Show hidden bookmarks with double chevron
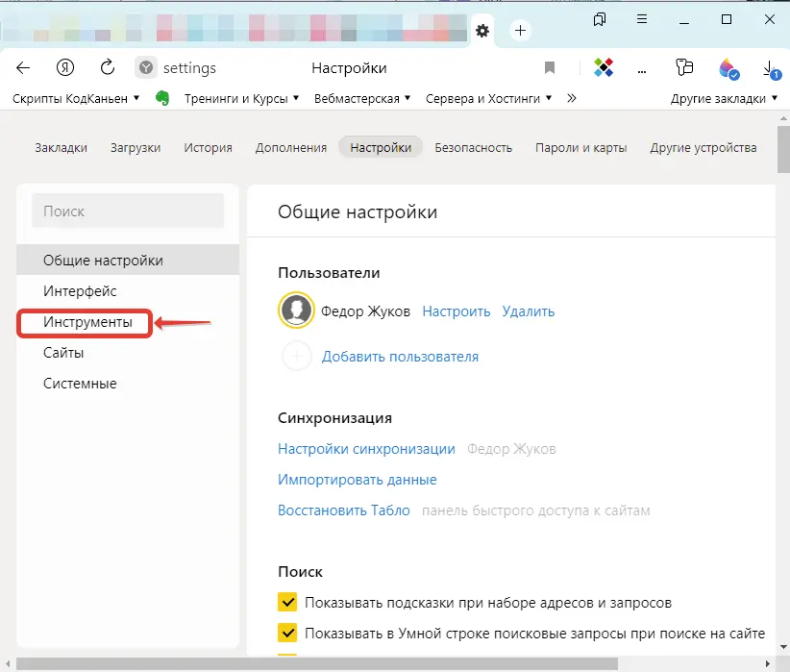This screenshot has height=672, width=790. coord(572,98)
